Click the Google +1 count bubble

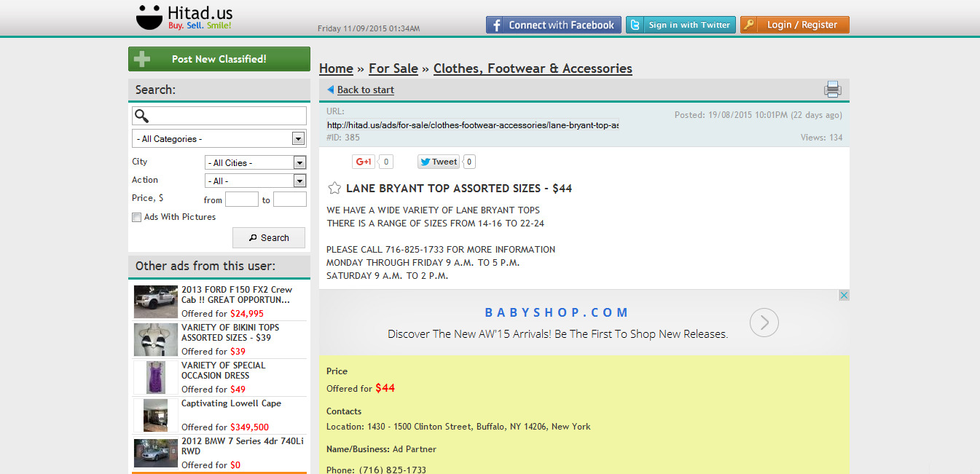point(385,162)
